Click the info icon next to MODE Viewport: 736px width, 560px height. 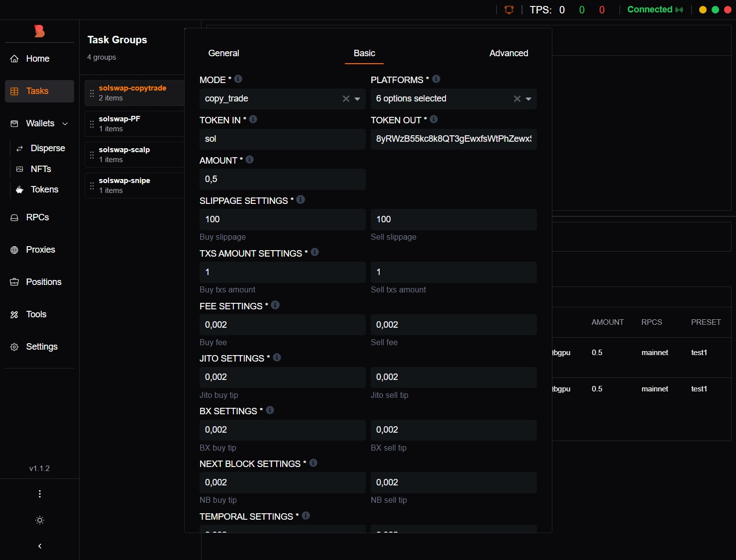(x=238, y=79)
